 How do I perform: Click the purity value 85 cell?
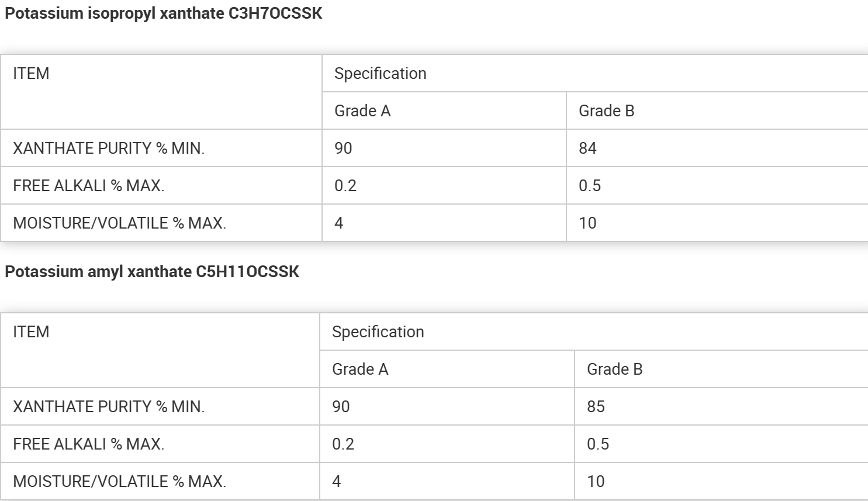click(x=596, y=407)
